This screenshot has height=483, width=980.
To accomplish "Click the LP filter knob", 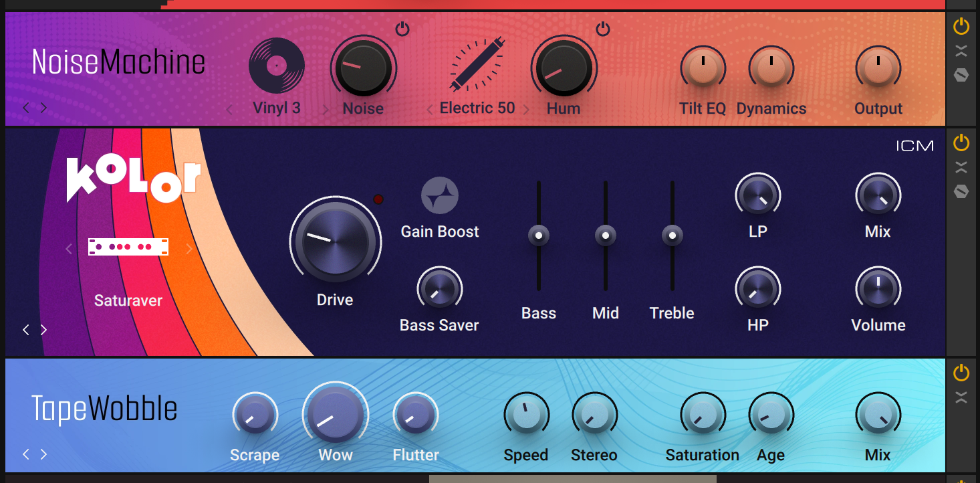I will 757,196.
